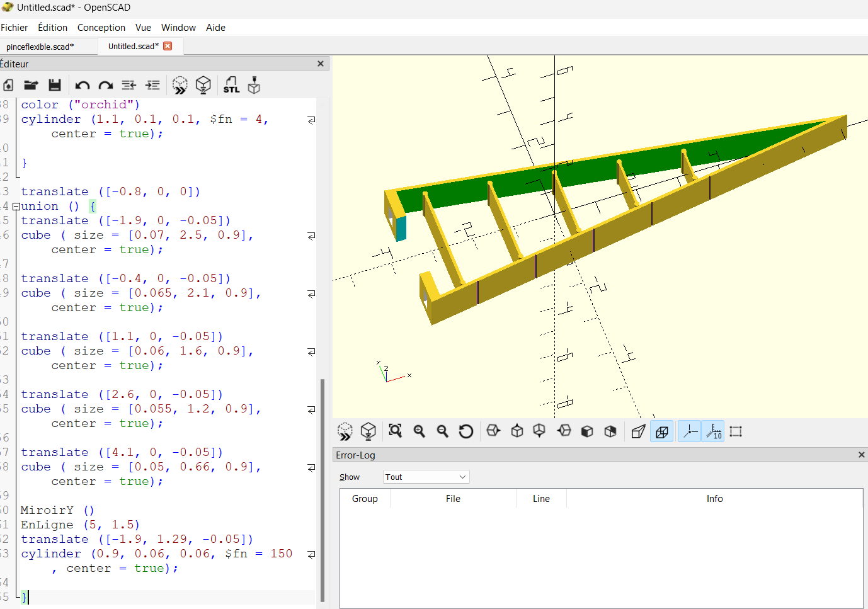Toggle scale markers on axes
868x609 pixels.
pos(713,431)
